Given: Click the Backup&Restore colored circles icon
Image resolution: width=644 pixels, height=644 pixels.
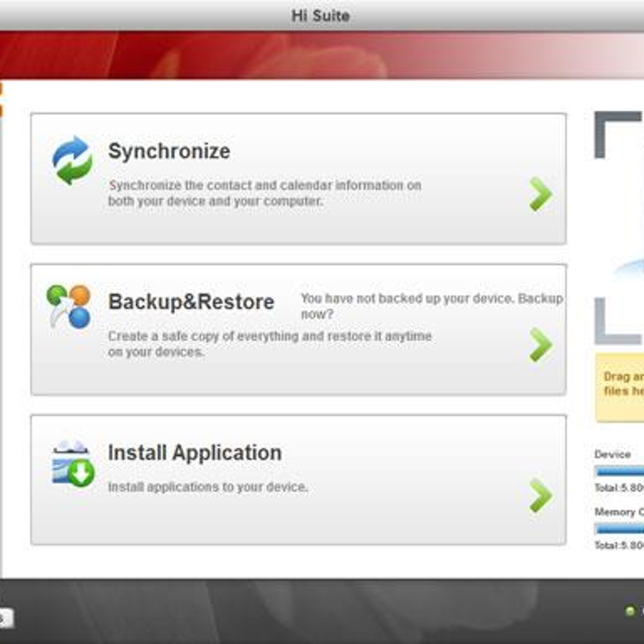Looking at the screenshot, I should pyautogui.click(x=69, y=306).
